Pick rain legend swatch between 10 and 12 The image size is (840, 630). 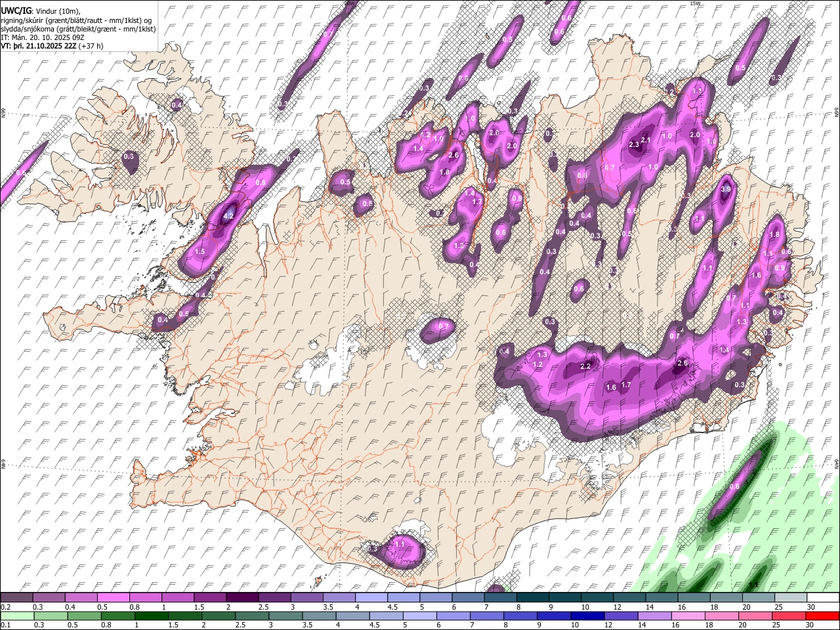click(587, 616)
